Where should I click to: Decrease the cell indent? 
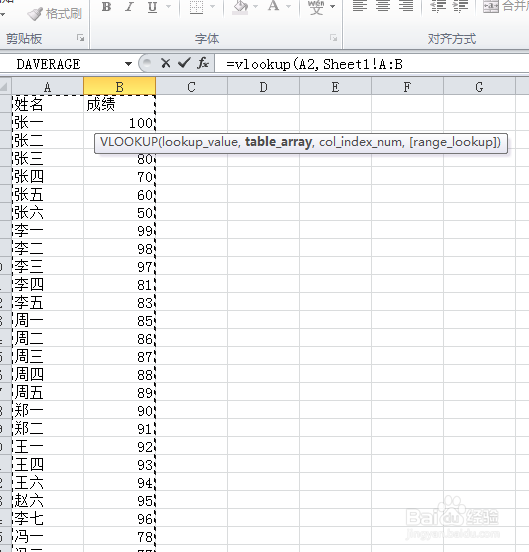pos(439,6)
